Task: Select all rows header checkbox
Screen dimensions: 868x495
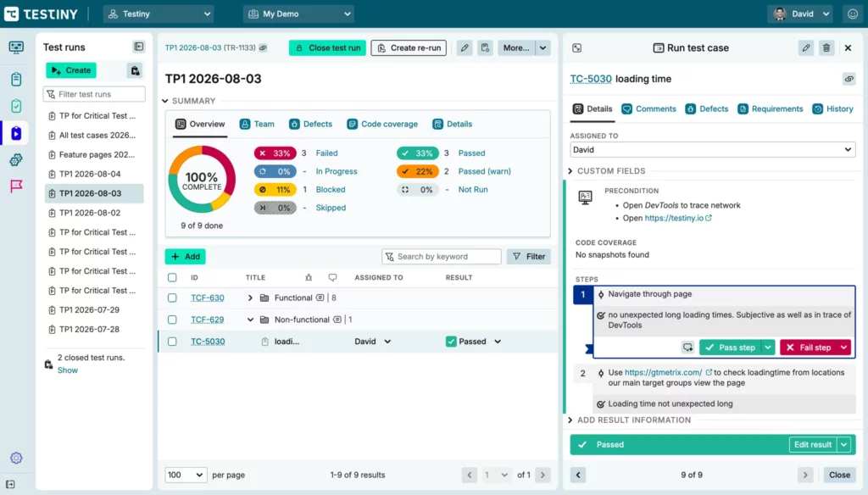Action: point(172,277)
